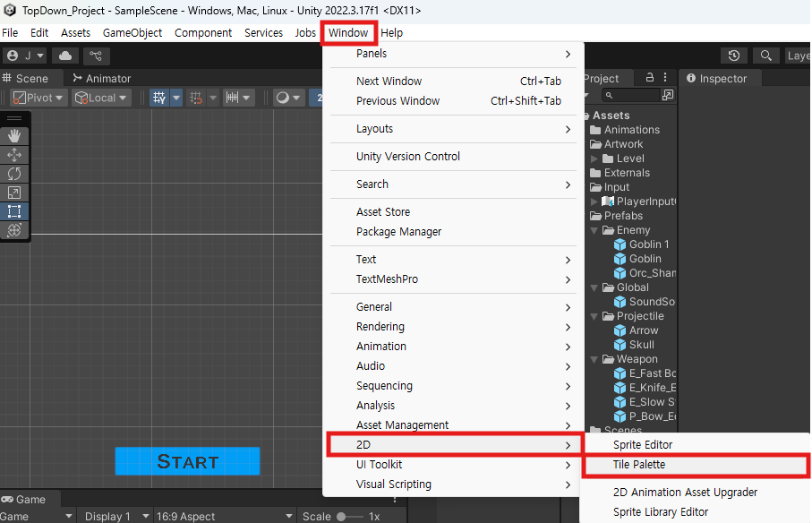Select the Externals folder

pyautogui.click(x=620, y=173)
